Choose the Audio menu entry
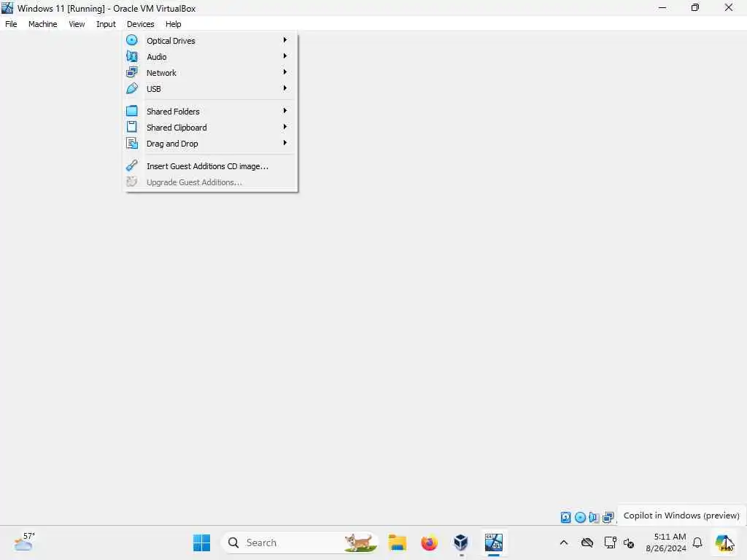Screen dimensions: 747x560 210,57
